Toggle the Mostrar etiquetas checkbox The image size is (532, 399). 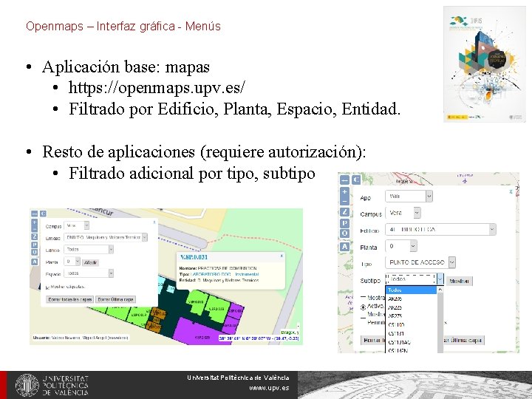47,287
